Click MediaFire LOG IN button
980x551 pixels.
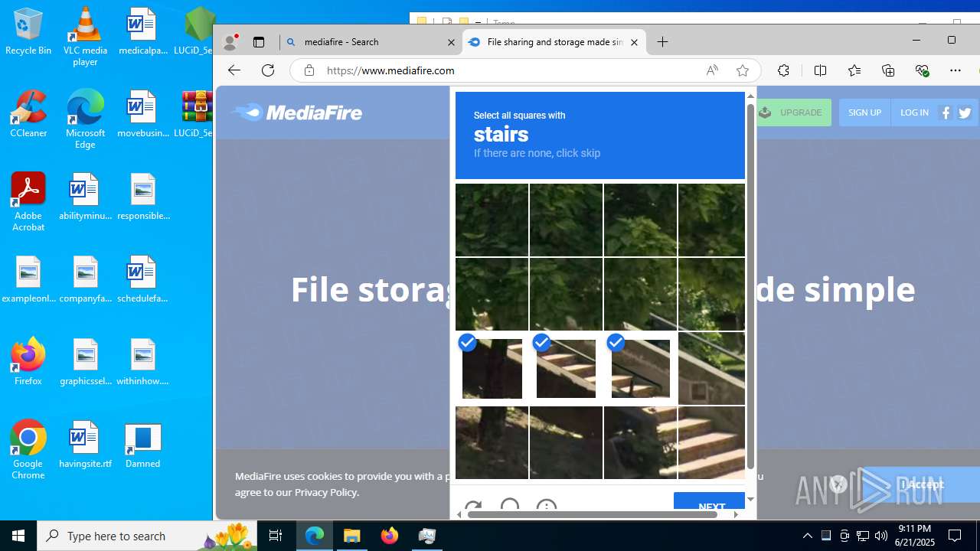coord(914,112)
